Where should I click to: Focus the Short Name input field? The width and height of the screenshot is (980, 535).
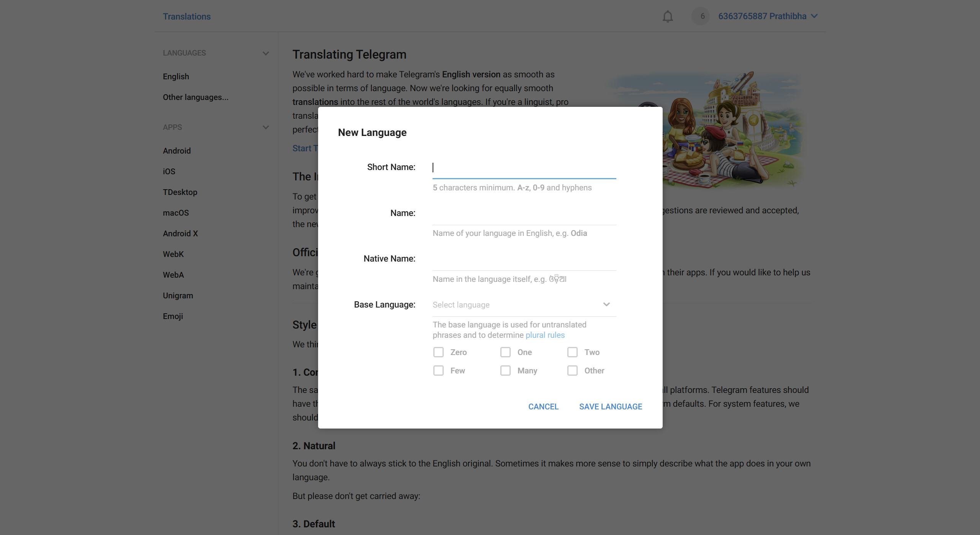(x=524, y=168)
